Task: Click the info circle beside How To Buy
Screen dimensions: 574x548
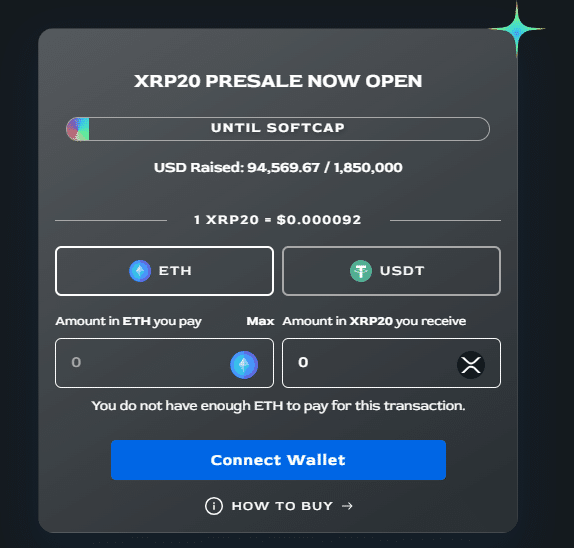Action: [x=214, y=506]
